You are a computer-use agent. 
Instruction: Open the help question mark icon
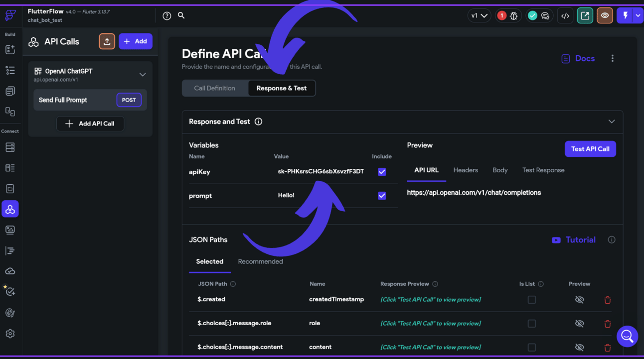pos(167,16)
